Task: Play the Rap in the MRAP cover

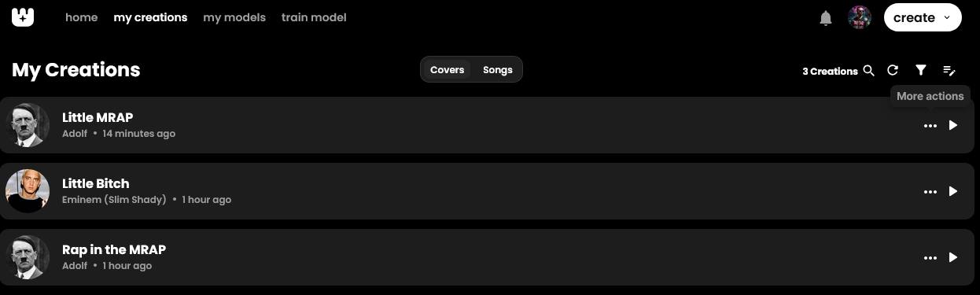Action: [x=953, y=257]
